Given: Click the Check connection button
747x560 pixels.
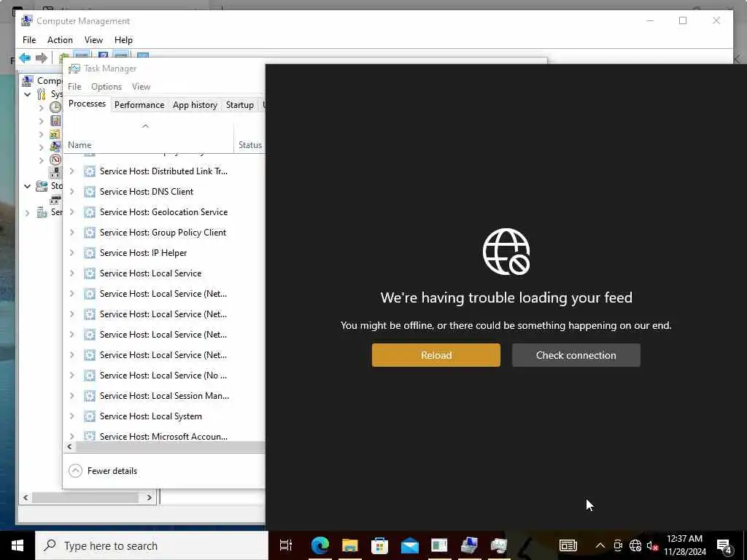Looking at the screenshot, I should tap(576, 355).
